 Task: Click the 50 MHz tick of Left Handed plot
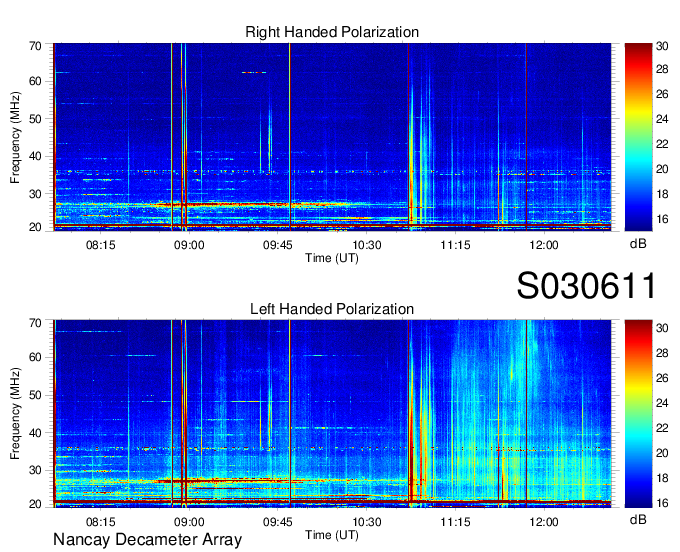(x=35, y=395)
